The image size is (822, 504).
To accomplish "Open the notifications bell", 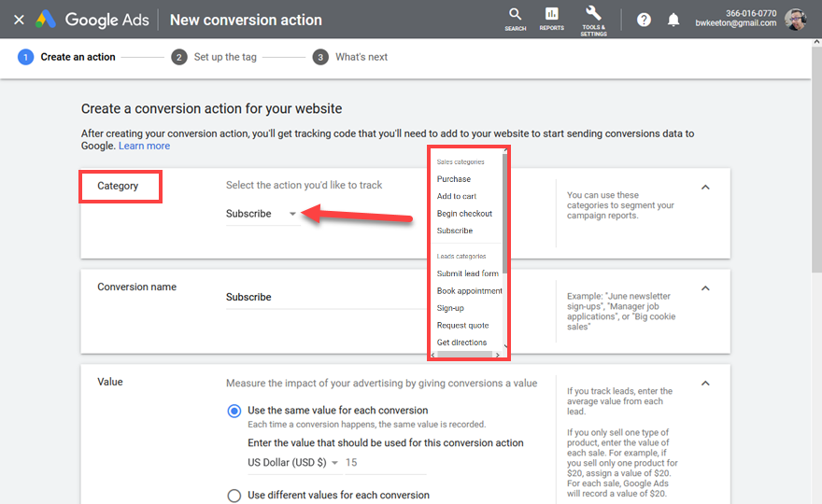I will click(673, 20).
